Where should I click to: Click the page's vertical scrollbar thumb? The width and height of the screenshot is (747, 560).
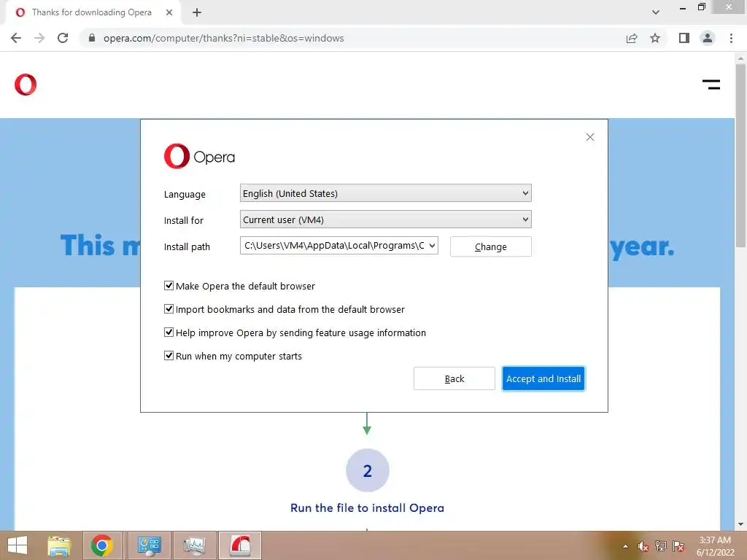pyautogui.click(x=740, y=155)
